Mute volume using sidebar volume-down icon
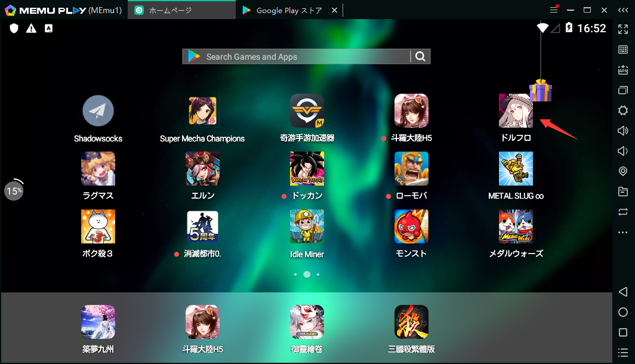 pos(623,151)
